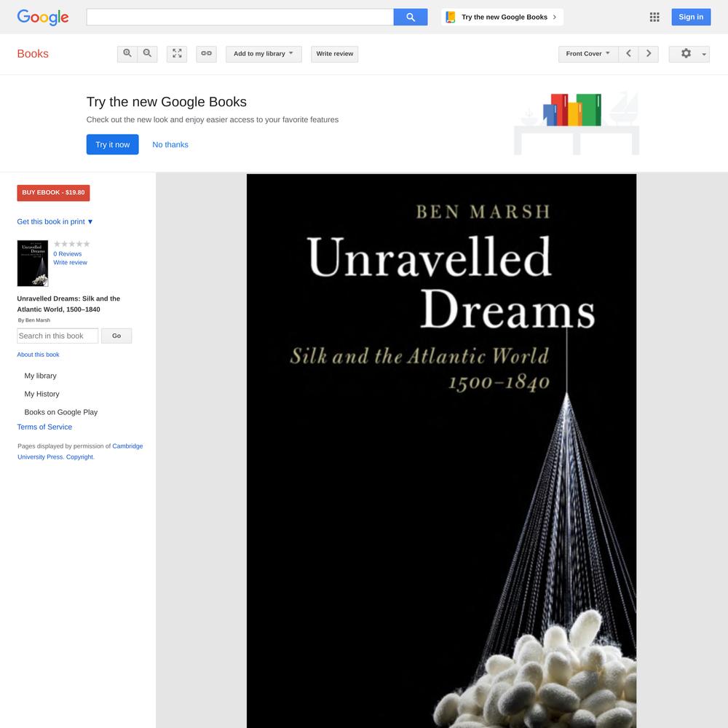Open the Add to my library dropdown
This screenshot has height=728, width=728.
[x=264, y=54]
